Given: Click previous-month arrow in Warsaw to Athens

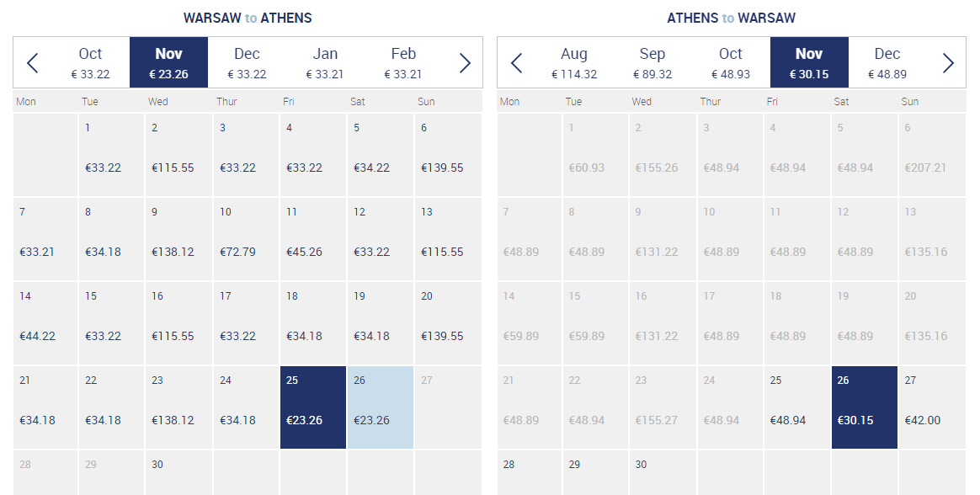Looking at the screenshot, I should coord(33,62).
